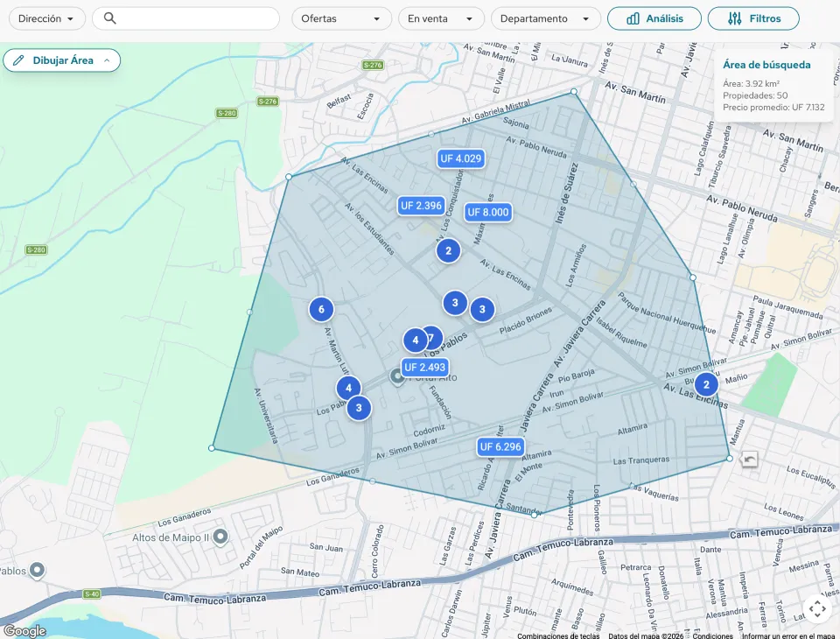Open the Dirección dropdown
The width and height of the screenshot is (840, 639).
pyautogui.click(x=46, y=18)
